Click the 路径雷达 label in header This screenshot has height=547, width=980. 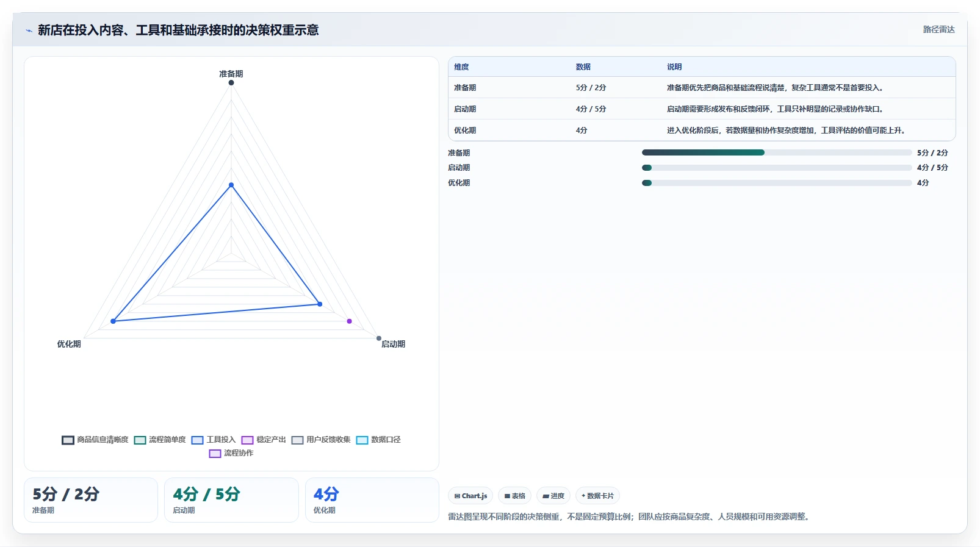[x=939, y=29]
